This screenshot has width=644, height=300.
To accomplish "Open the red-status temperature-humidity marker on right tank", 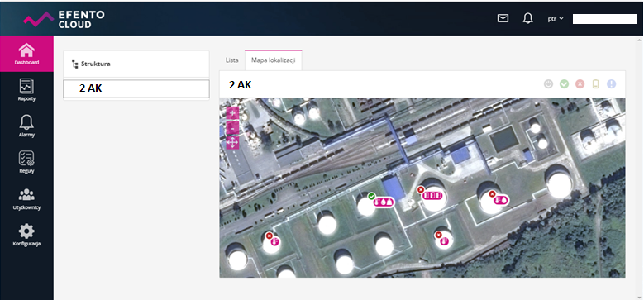I will click(501, 200).
